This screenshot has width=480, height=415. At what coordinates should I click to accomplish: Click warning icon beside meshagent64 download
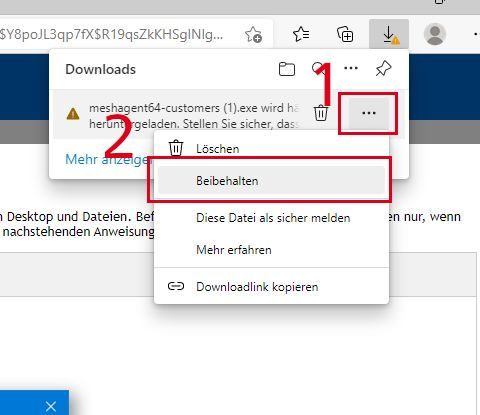(x=73, y=114)
